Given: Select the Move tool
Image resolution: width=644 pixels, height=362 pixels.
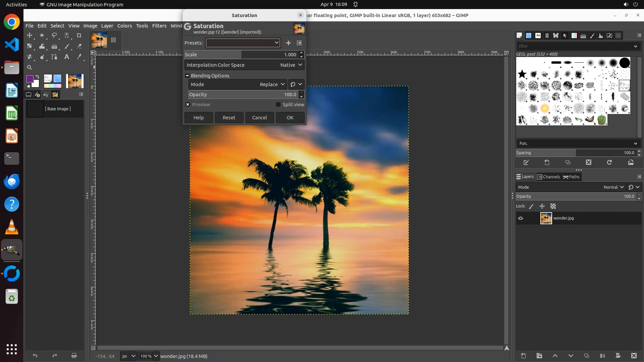Looking at the screenshot, I should point(30,36).
